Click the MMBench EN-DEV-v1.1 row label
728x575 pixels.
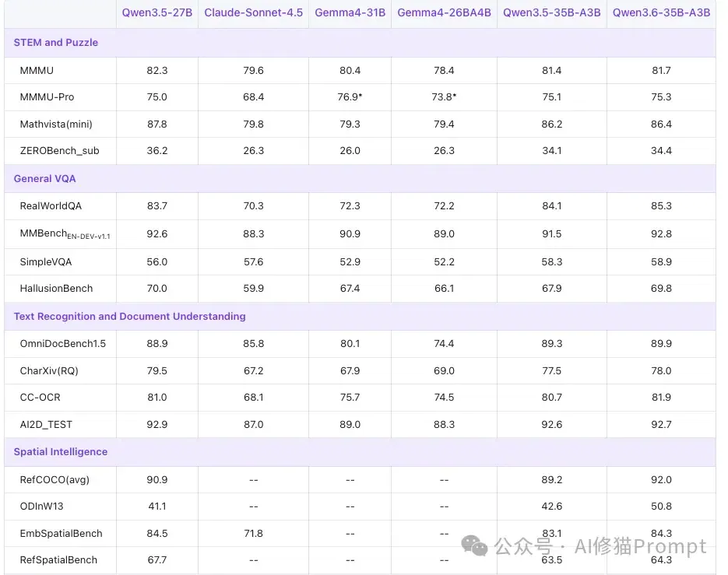[x=65, y=234]
